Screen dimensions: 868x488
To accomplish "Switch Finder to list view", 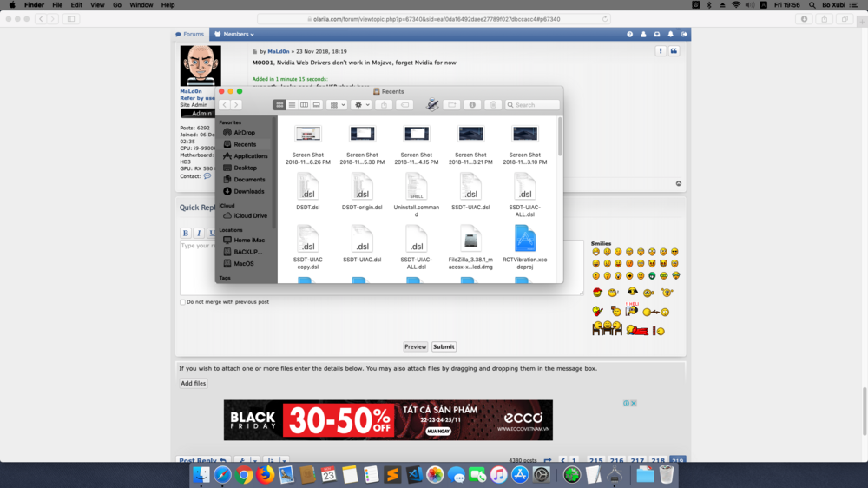I will pyautogui.click(x=292, y=105).
